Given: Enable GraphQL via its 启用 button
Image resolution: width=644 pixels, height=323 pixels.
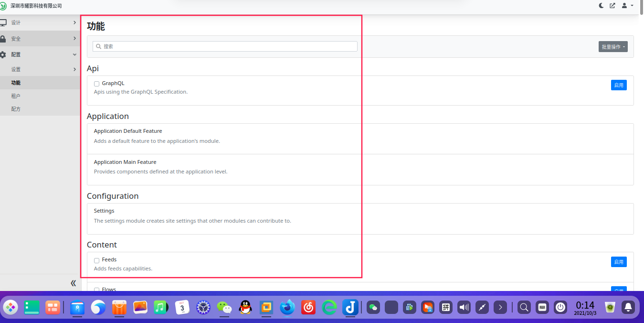Looking at the screenshot, I should 619,85.
